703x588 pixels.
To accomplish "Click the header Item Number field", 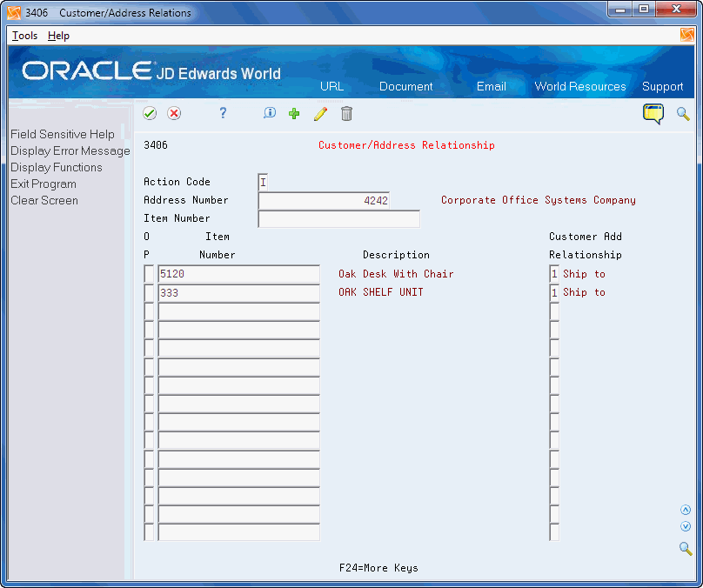I will (x=339, y=218).
